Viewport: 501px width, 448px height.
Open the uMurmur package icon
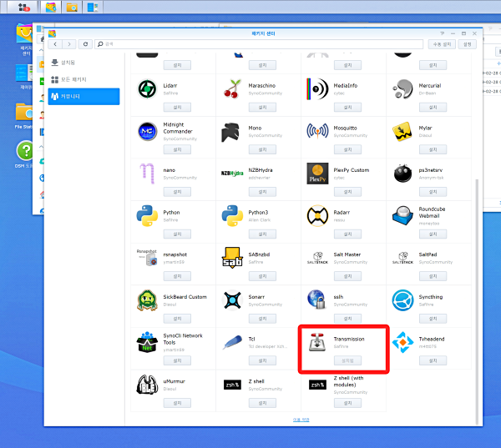click(x=147, y=385)
